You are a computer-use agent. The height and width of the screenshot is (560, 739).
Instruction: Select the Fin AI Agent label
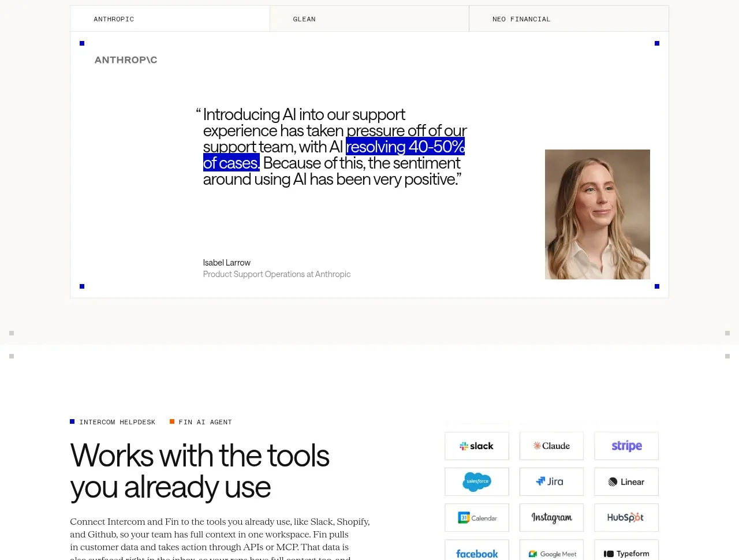pyautogui.click(x=201, y=422)
